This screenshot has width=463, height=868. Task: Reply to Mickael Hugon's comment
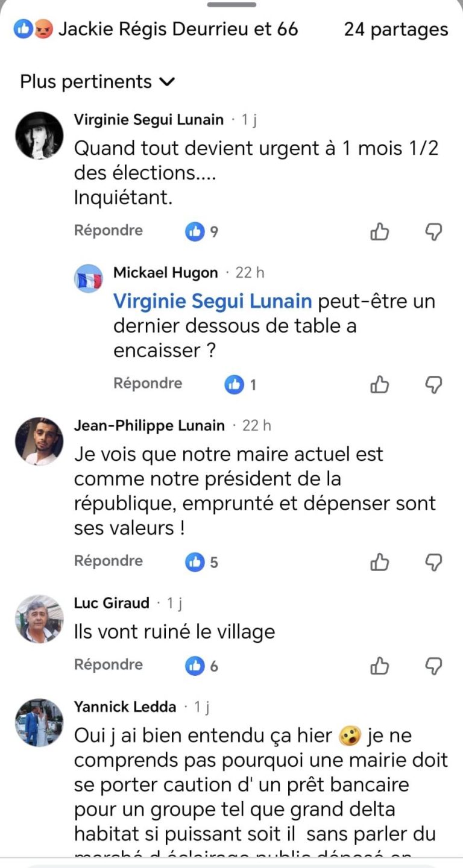click(x=148, y=383)
